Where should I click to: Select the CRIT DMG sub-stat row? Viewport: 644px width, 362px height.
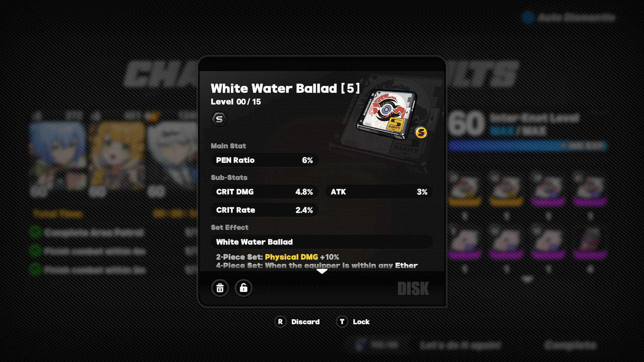[x=265, y=192]
